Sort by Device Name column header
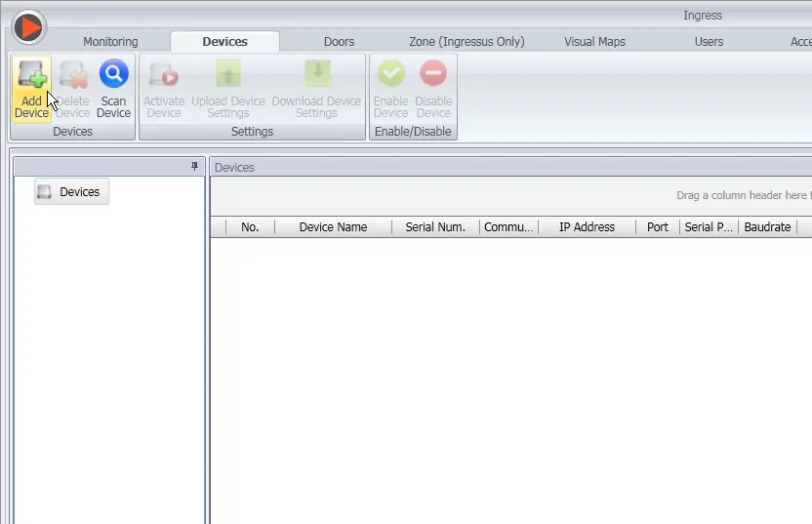The height and width of the screenshot is (524, 812). click(x=333, y=226)
